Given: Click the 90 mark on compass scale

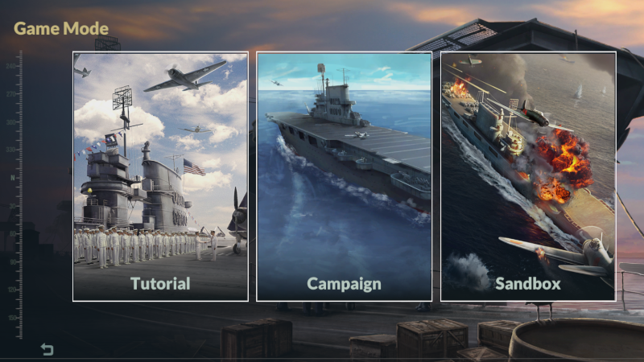Looking at the screenshot, I should tap(12, 262).
